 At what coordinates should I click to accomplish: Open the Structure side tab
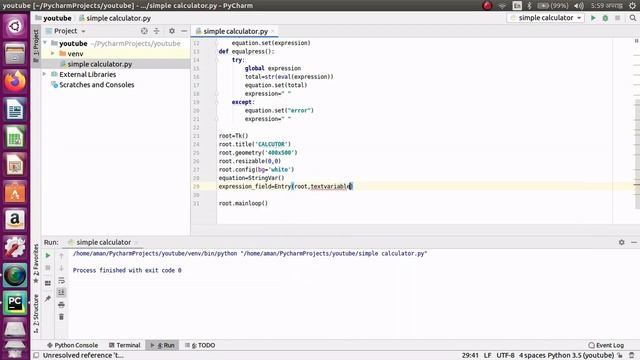pos(36,314)
